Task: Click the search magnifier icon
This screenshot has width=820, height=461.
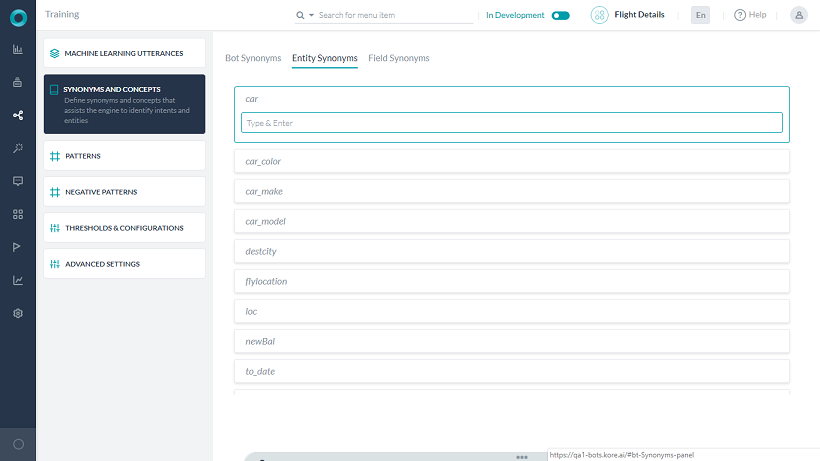Action: click(x=300, y=15)
